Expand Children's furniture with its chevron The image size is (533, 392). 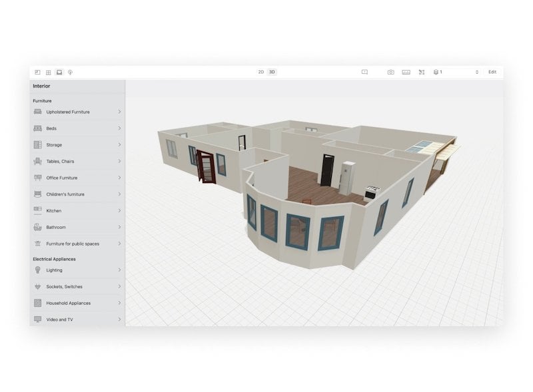pyautogui.click(x=119, y=194)
